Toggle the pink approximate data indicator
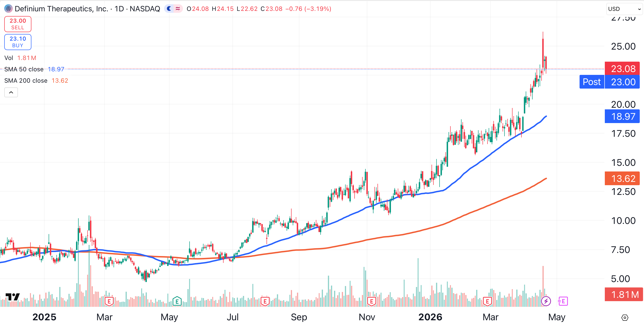This screenshot has width=644, height=325. pos(178,9)
